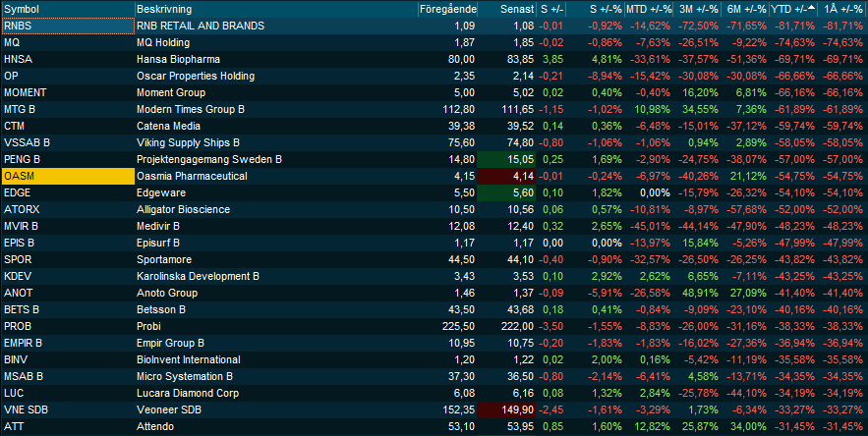Click the red 4,14 Senast value for OASM
The image size is (868, 436).
[506, 176]
